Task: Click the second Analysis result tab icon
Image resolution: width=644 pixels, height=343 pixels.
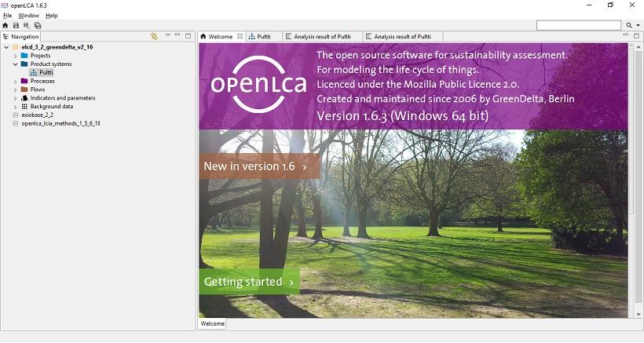Action: (368, 37)
